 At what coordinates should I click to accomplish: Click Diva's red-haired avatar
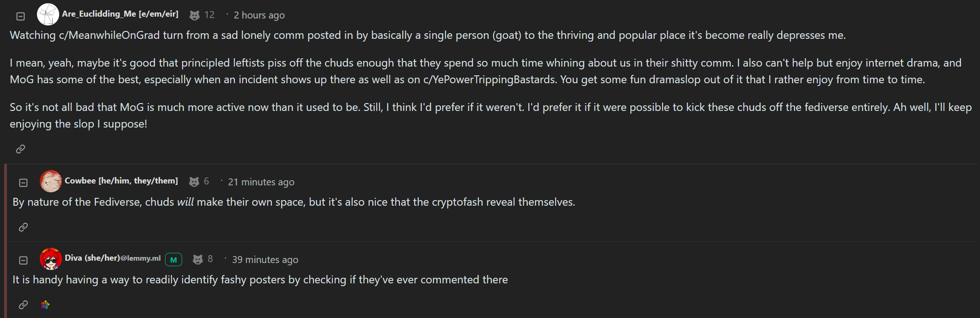(51, 259)
